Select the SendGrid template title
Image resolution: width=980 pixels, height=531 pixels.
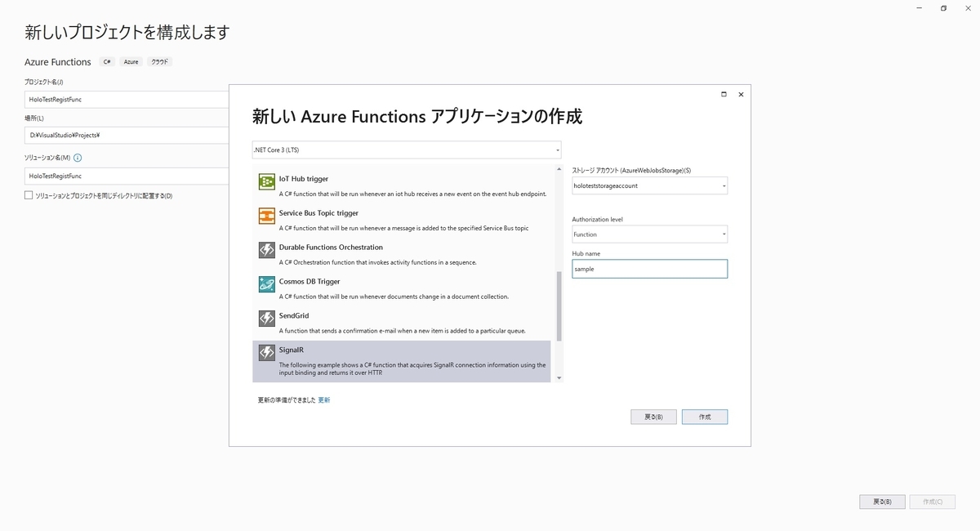click(294, 315)
